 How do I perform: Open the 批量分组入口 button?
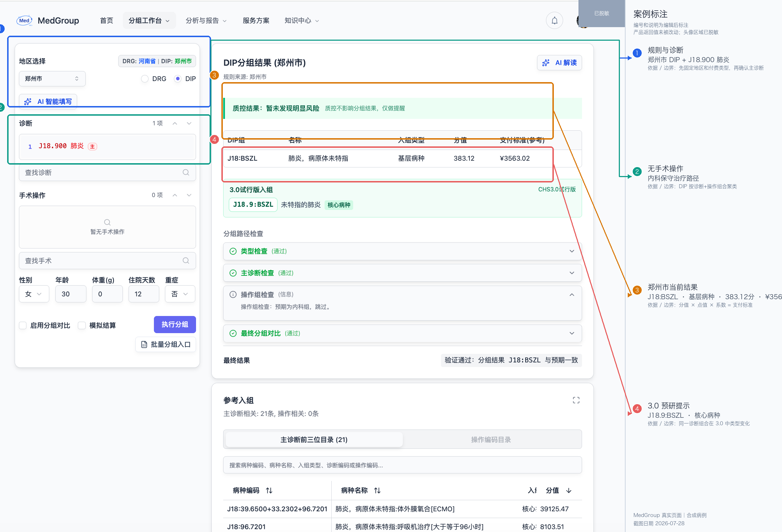(166, 345)
